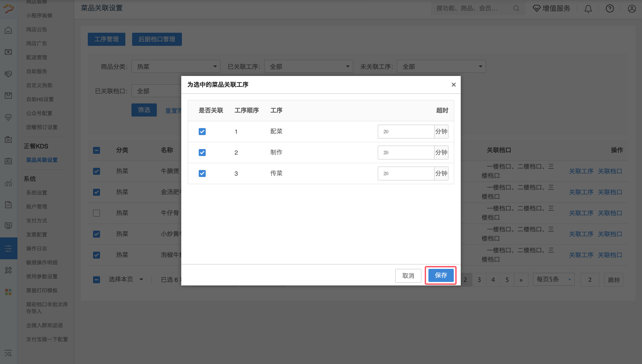Open the help question mark icon
This screenshot has height=364, width=642.
[610, 9]
